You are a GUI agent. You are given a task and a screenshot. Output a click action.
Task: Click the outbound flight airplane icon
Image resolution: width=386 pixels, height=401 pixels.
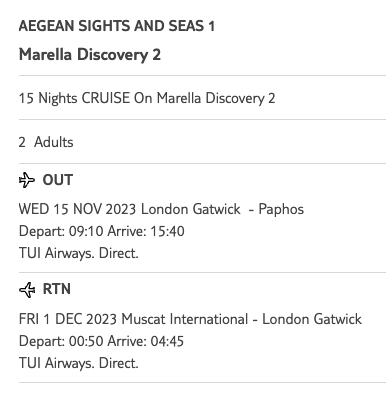click(27, 180)
